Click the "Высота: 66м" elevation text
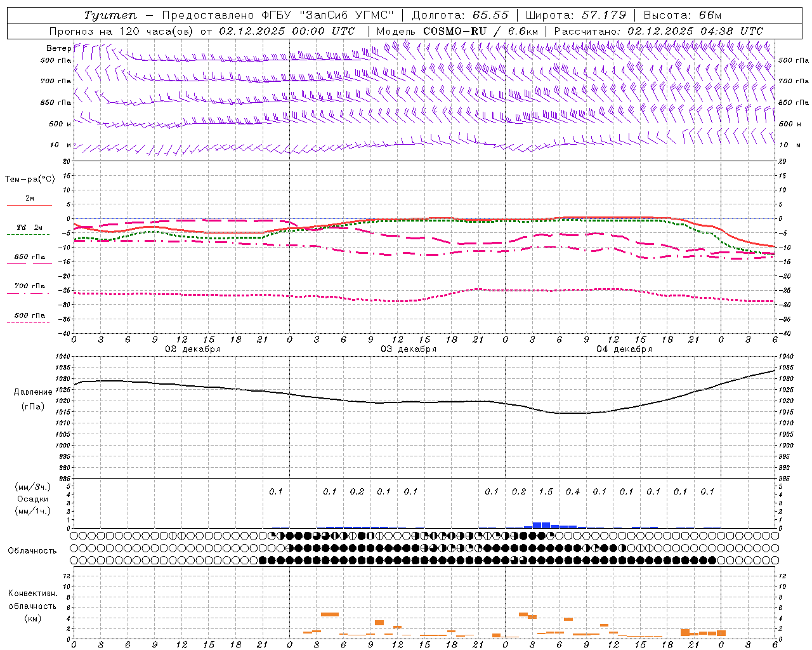Screen dimensions: 812x650 [x=683, y=15]
